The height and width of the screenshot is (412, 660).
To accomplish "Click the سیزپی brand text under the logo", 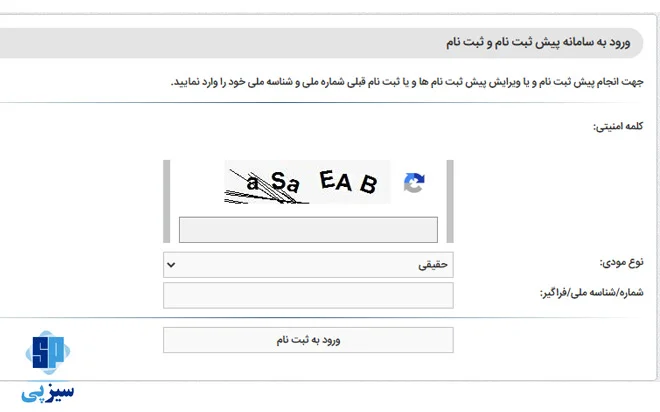I will click(48, 392).
